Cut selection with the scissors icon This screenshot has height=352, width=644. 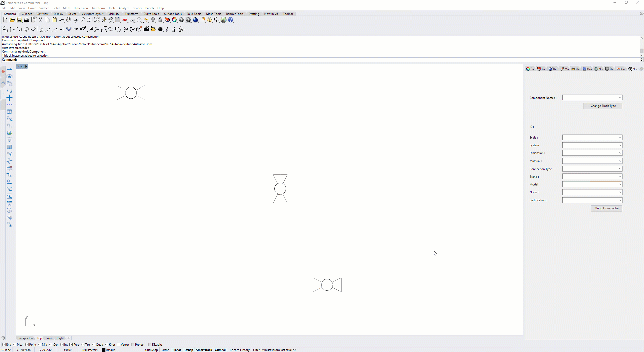[x=40, y=20]
